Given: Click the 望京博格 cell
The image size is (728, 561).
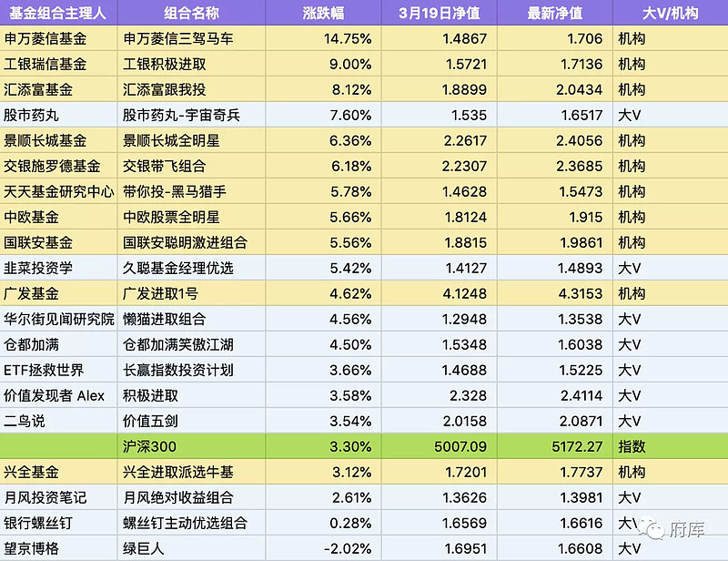Looking at the screenshot, I should pos(58,549).
